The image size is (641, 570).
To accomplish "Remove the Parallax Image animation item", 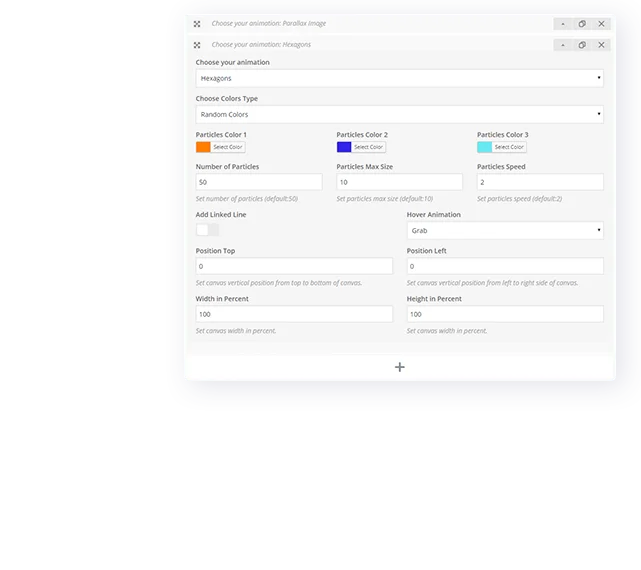I will click(601, 23).
